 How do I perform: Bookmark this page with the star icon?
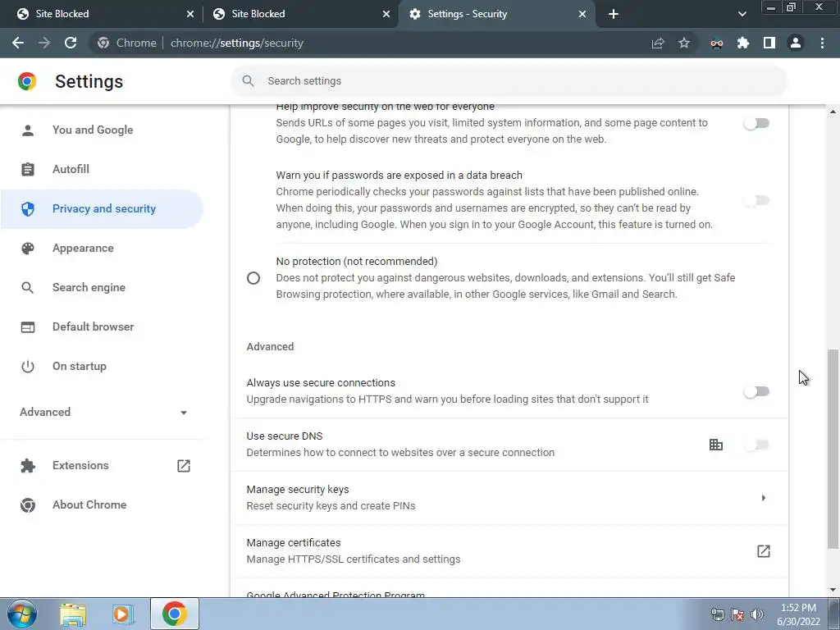(683, 43)
